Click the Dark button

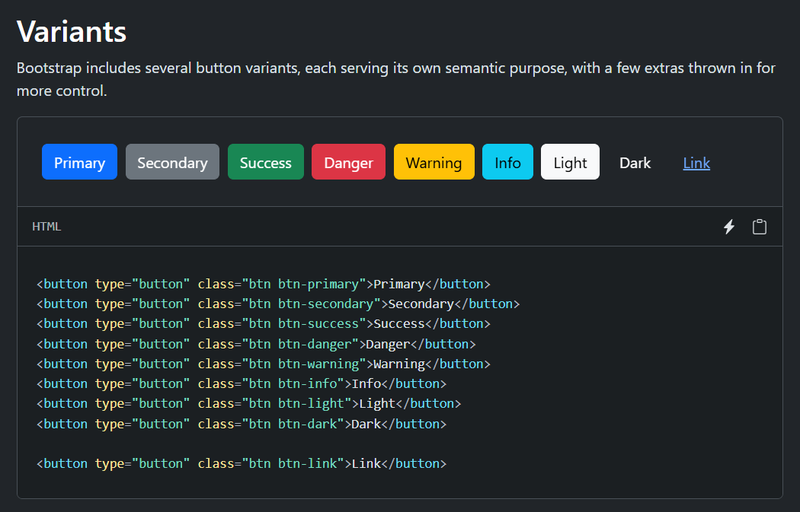point(635,162)
